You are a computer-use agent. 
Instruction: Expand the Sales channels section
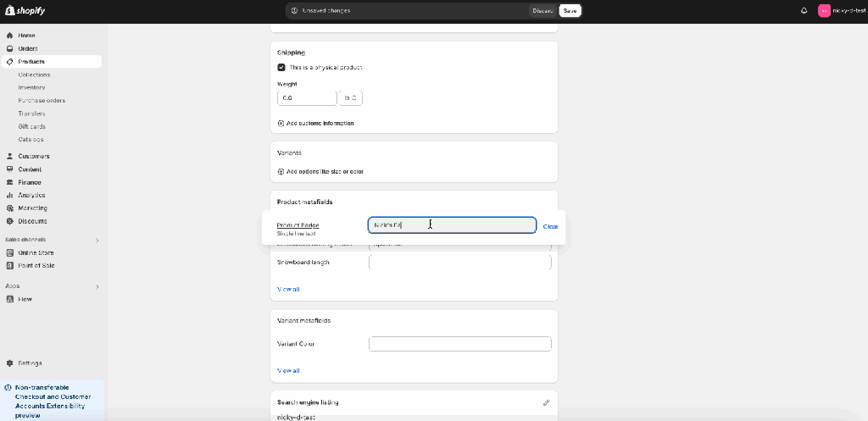[x=97, y=240]
